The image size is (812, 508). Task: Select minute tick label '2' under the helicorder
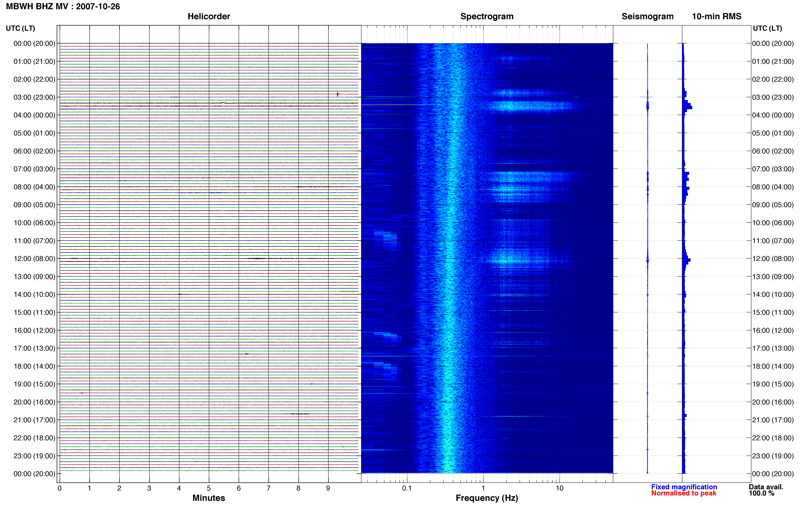coord(119,488)
